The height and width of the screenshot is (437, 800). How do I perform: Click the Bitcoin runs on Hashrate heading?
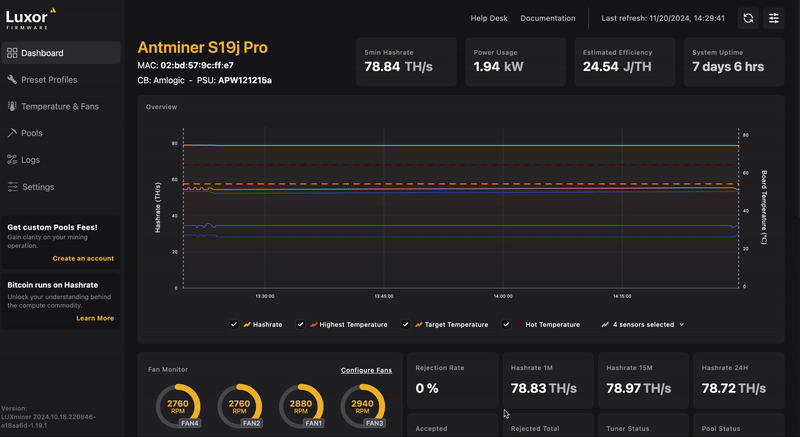53,285
